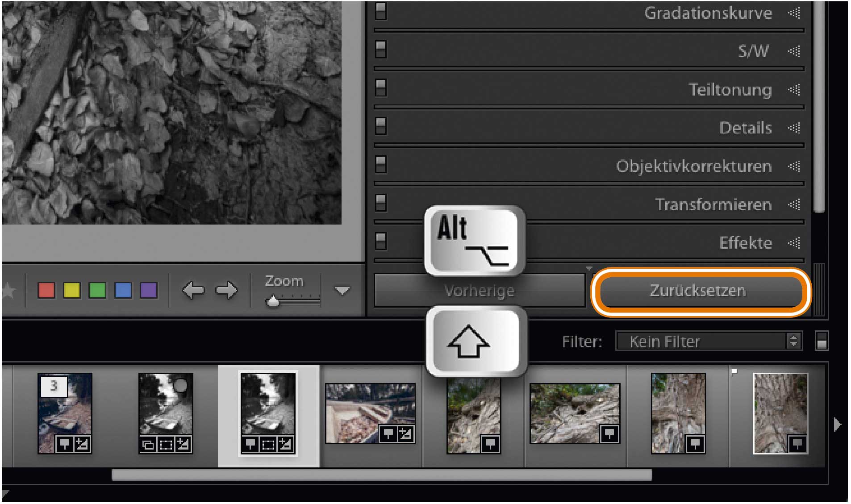
Task: Click develop badge on thumbnail with circle marker
Action: coord(183,445)
